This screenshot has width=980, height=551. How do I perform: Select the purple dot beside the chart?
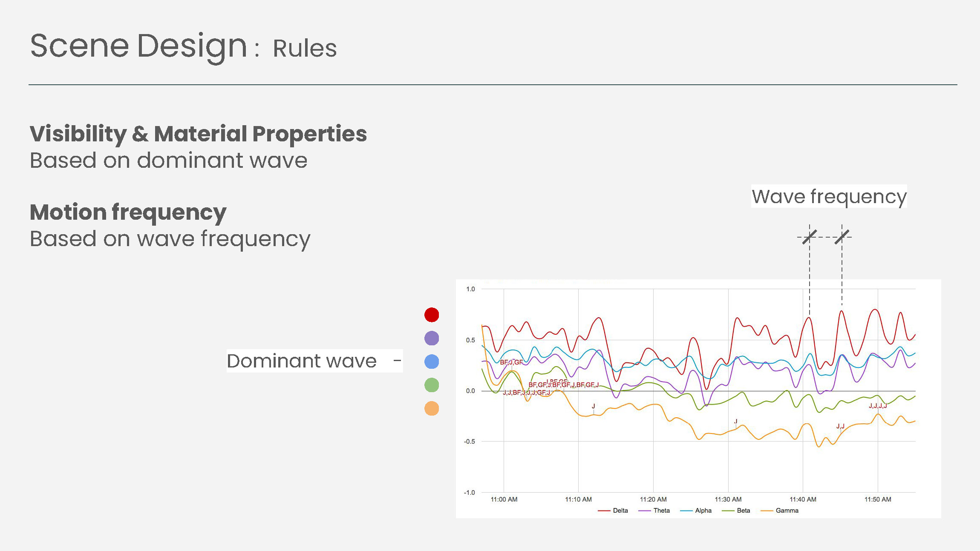coord(432,338)
